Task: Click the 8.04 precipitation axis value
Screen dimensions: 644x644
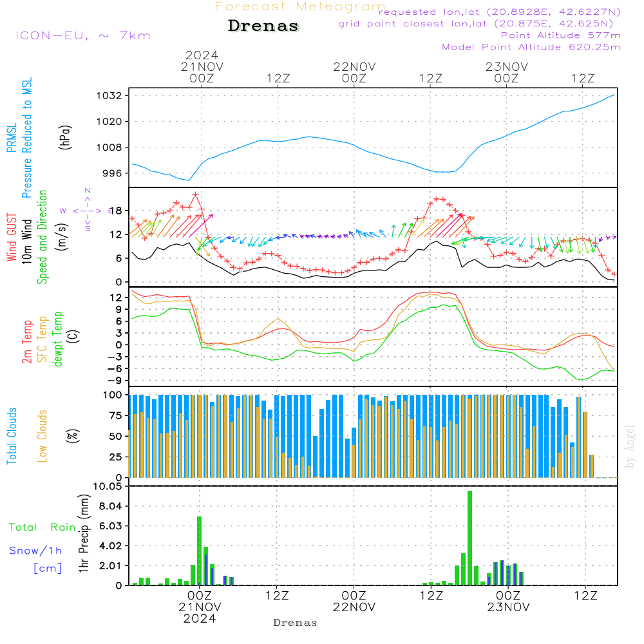Action: click(x=111, y=506)
